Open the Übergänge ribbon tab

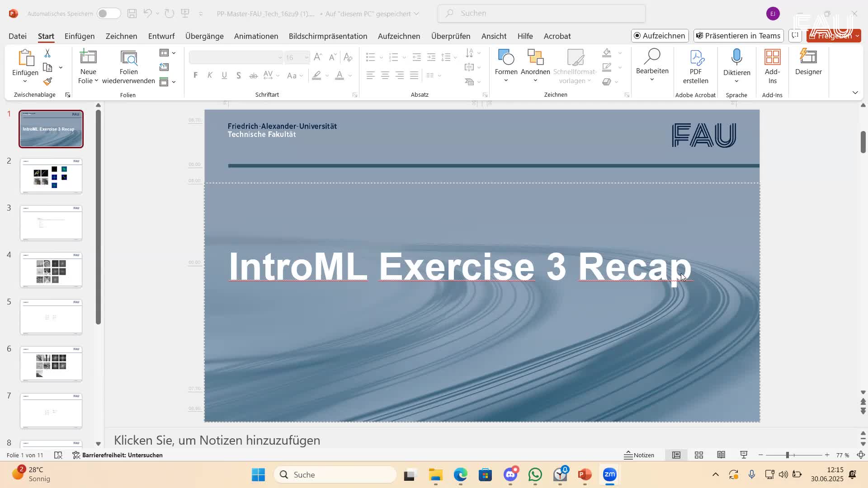pos(204,36)
